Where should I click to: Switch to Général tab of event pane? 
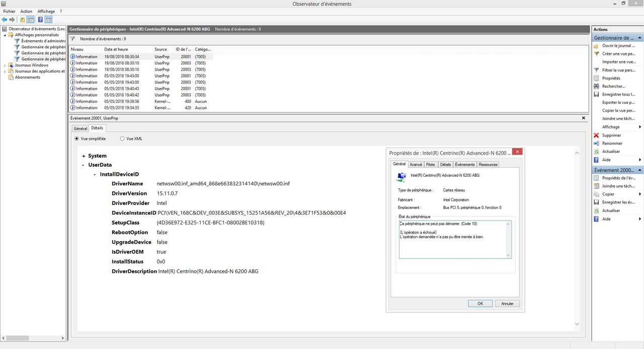(80, 128)
